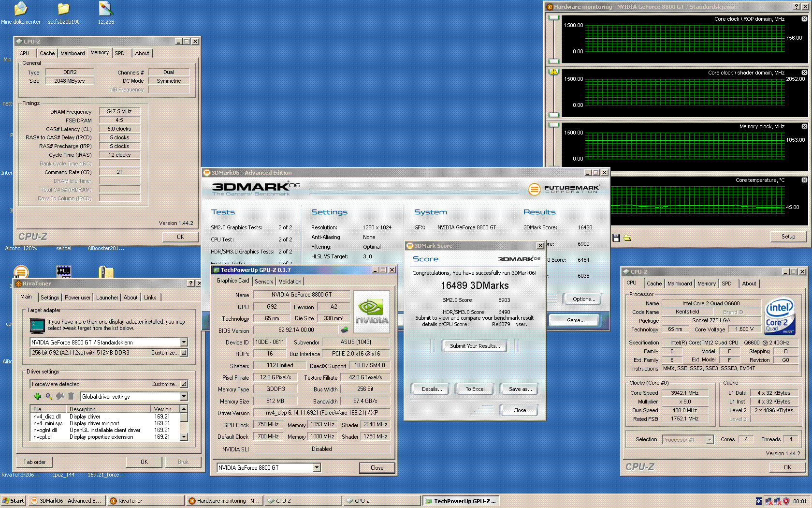Close the Core temperature graph
The image size is (812, 508).
click(x=804, y=180)
